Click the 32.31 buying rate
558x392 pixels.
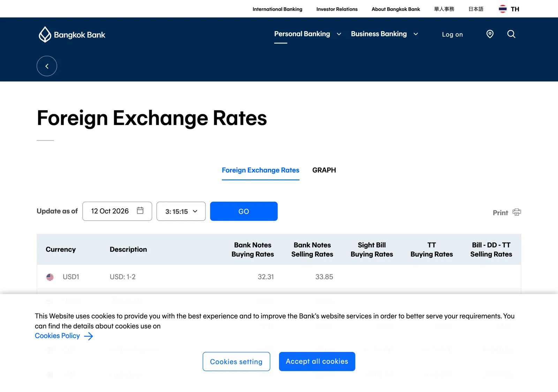coord(266,277)
